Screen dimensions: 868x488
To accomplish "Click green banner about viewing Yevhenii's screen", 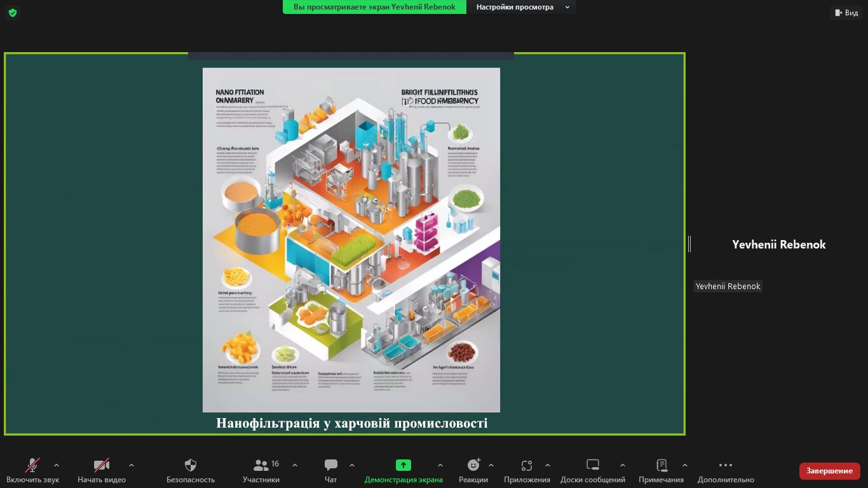I will click(375, 7).
